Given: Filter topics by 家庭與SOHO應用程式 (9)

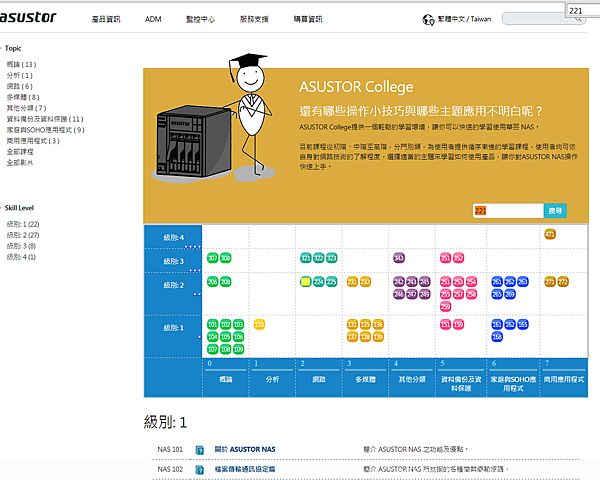Looking at the screenshot, I should point(46,130).
